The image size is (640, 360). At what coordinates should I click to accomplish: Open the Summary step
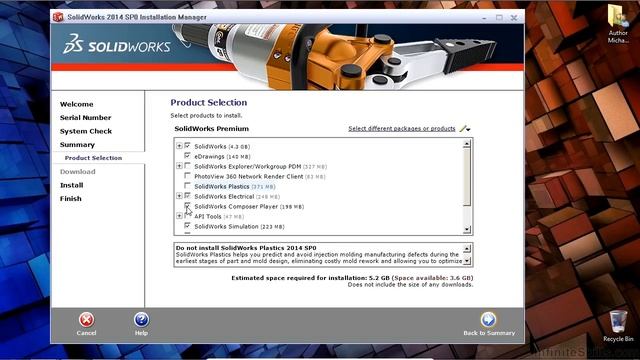(77, 144)
